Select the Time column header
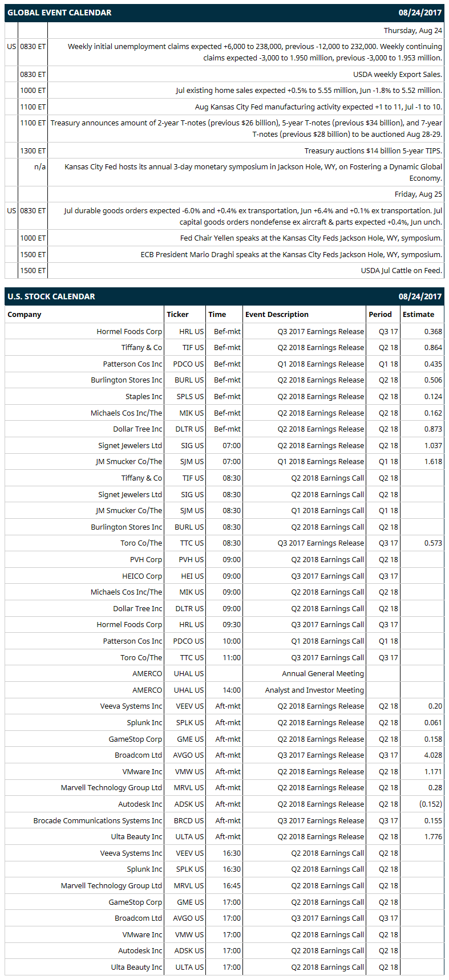The image size is (449, 980). [x=217, y=314]
